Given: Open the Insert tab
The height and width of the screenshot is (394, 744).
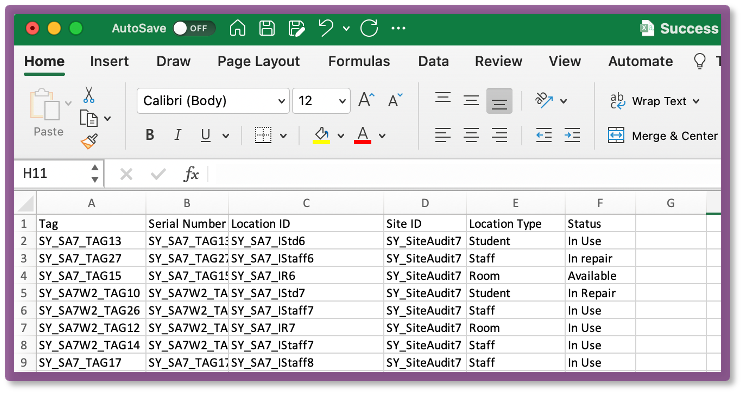Looking at the screenshot, I should tap(109, 61).
